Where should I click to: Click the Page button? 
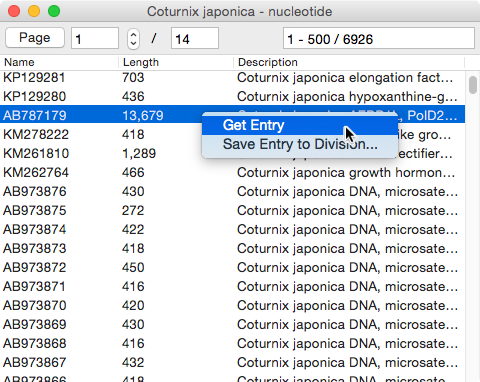click(35, 38)
